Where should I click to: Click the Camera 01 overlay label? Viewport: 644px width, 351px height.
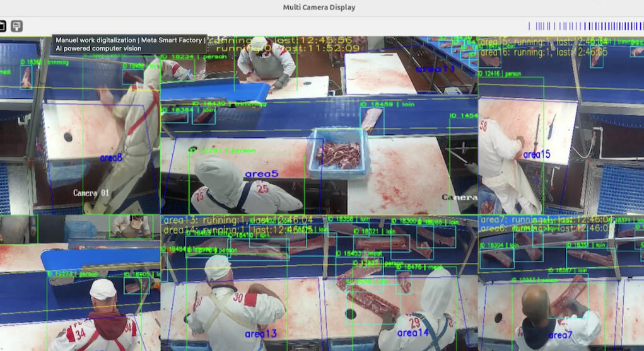coord(91,193)
